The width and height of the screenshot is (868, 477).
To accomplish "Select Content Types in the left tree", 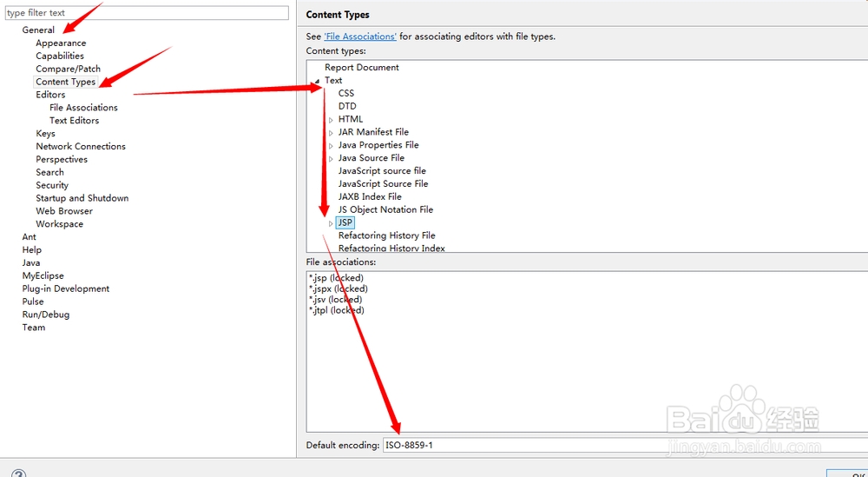I will pyautogui.click(x=65, y=82).
